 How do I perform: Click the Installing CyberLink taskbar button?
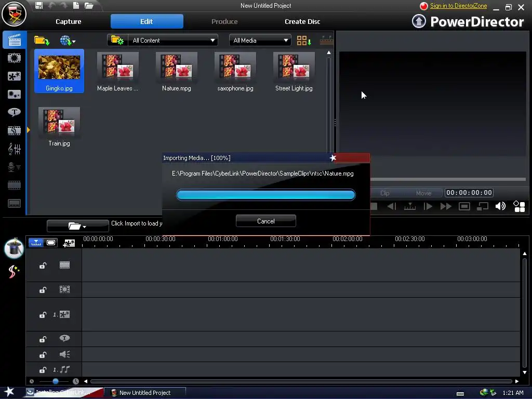(64, 393)
